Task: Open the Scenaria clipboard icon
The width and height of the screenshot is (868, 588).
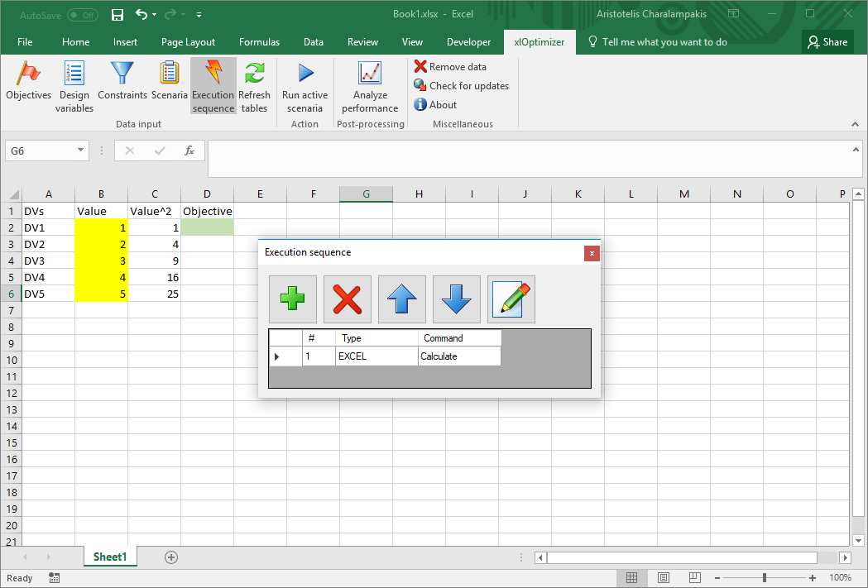Action: coord(170,74)
